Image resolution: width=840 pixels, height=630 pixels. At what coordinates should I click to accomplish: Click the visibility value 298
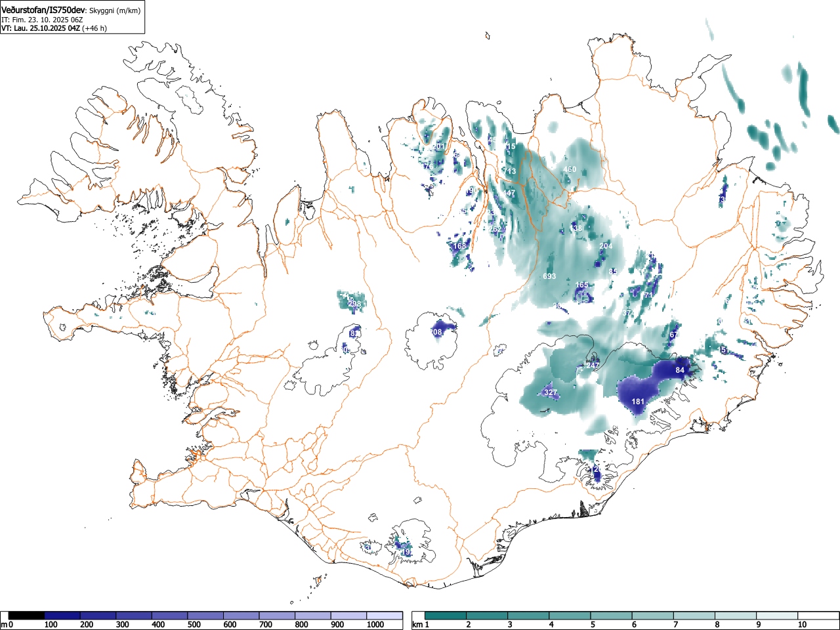[x=354, y=304]
